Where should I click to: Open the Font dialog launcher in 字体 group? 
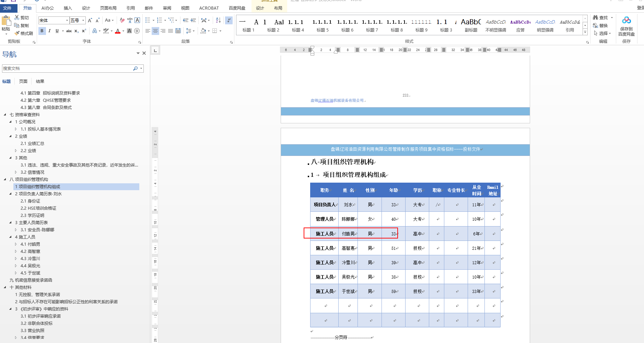click(x=140, y=42)
